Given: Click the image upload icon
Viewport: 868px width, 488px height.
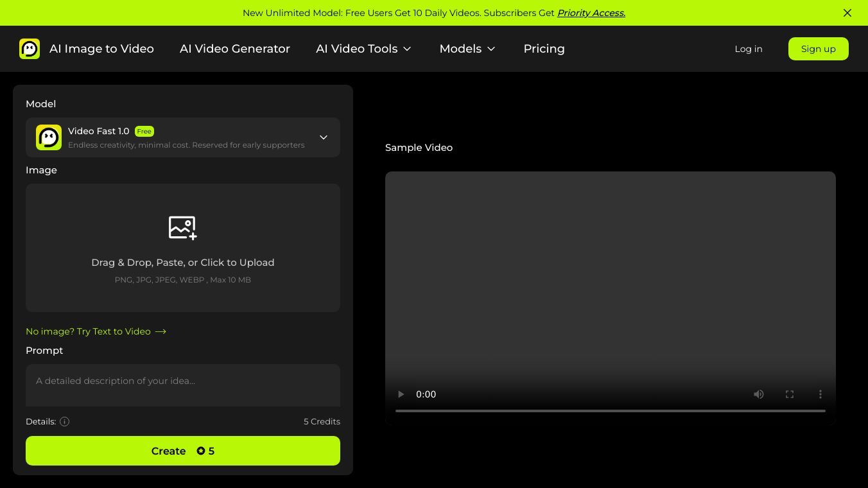Looking at the screenshot, I should pos(183,228).
